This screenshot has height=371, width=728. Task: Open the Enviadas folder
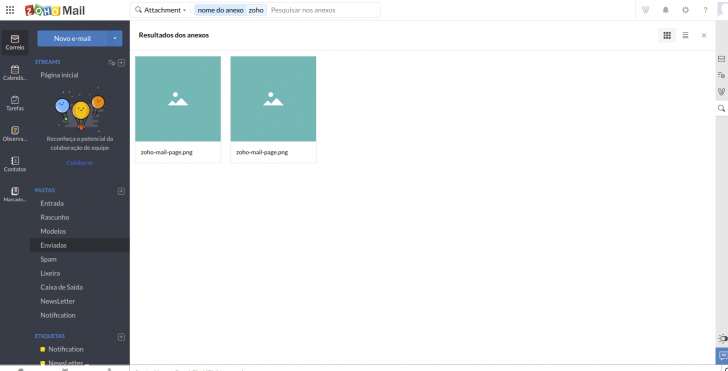click(80, 245)
